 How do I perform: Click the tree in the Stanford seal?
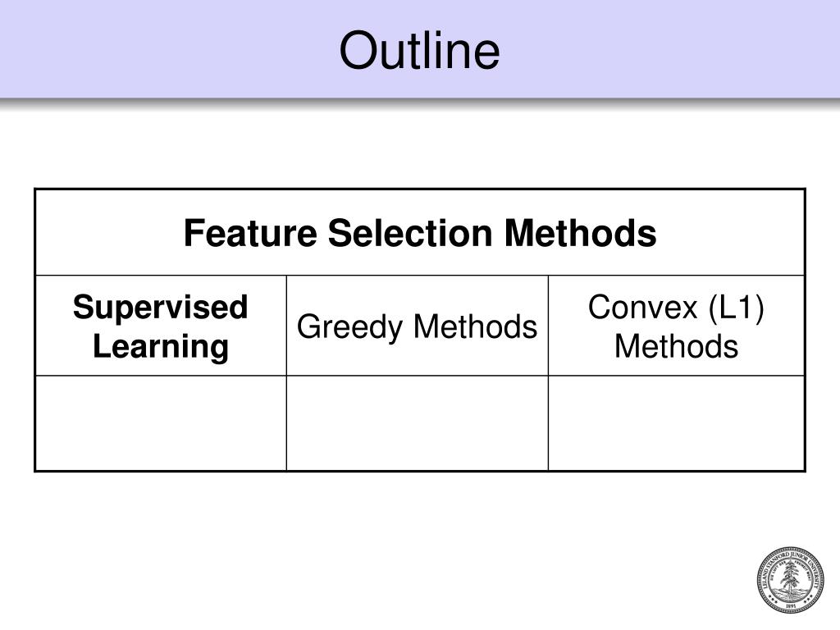point(789,580)
